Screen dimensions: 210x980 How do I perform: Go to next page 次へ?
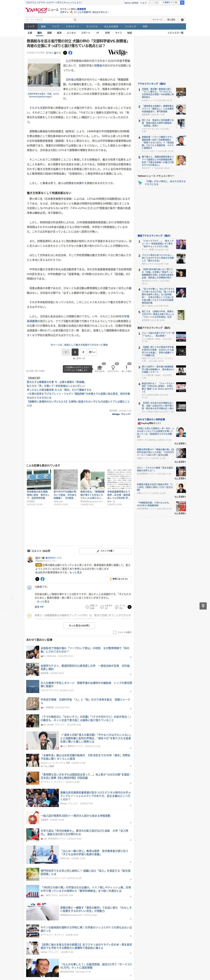pos(92,352)
